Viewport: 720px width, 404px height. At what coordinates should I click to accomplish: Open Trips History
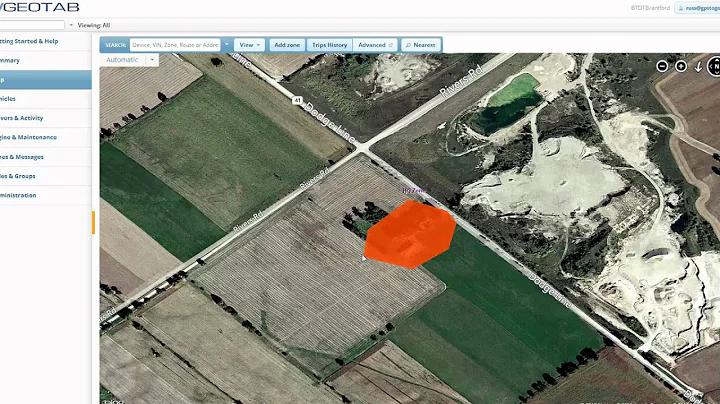[x=329, y=45]
